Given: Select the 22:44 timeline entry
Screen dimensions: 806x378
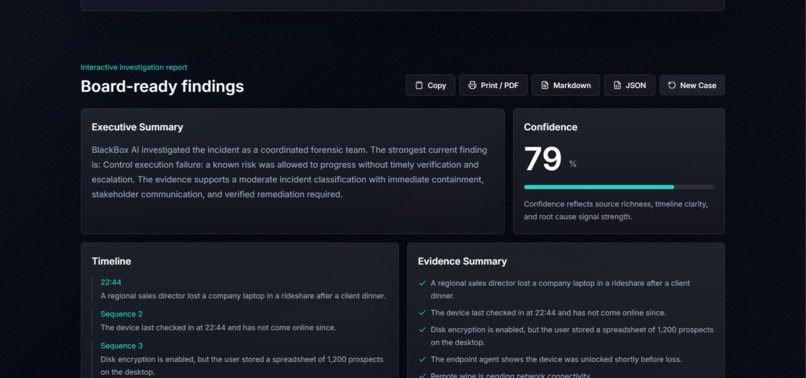Looking at the screenshot, I should tap(111, 282).
